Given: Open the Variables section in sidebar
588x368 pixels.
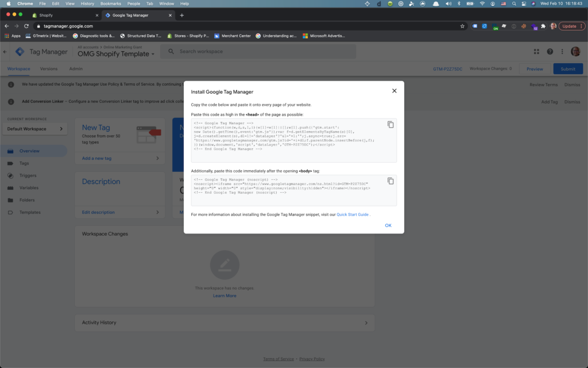Looking at the screenshot, I should coord(29,188).
